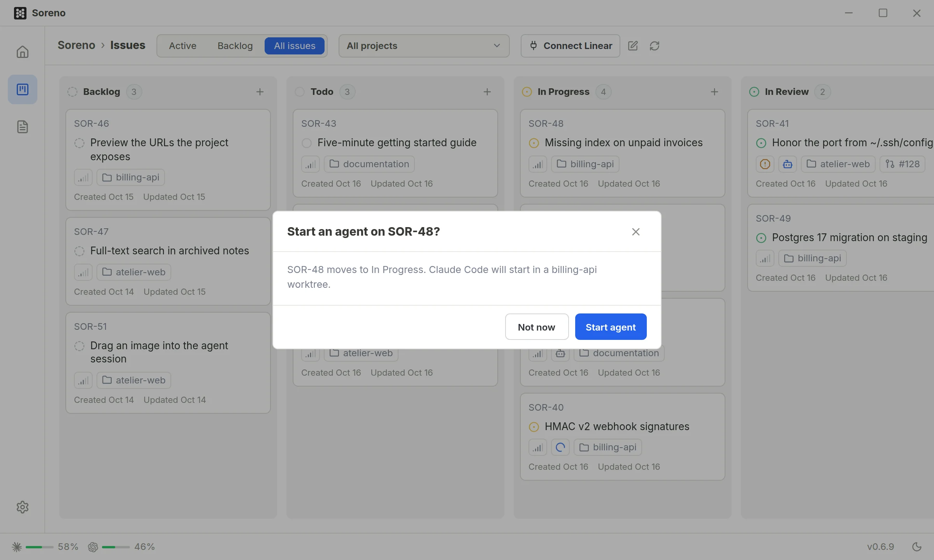934x560 pixels.
Task: Click running agent spinner on SOR-40
Action: [x=560, y=447]
